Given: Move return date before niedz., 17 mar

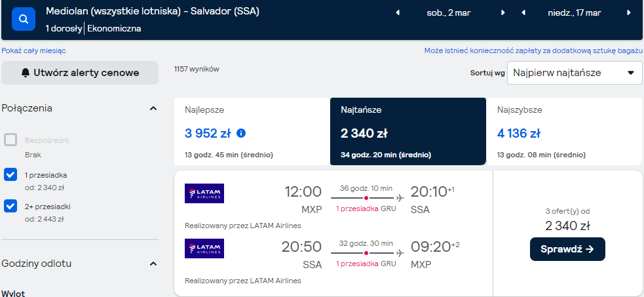Looking at the screenshot, I should (x=523, y=12).
